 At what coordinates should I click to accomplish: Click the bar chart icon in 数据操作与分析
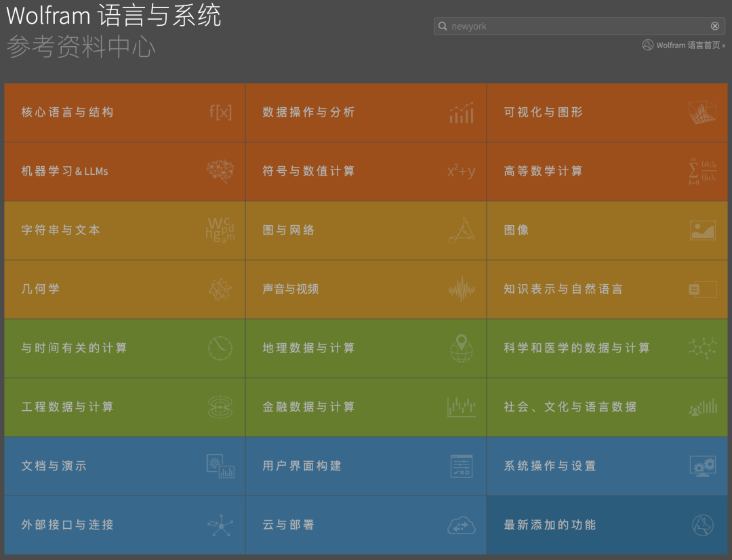(462, 113)
